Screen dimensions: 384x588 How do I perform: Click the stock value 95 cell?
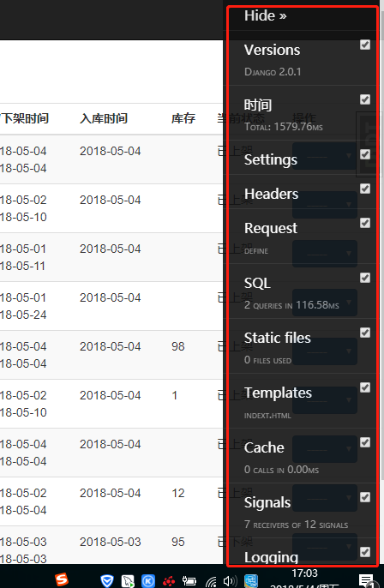pos(177,542)
